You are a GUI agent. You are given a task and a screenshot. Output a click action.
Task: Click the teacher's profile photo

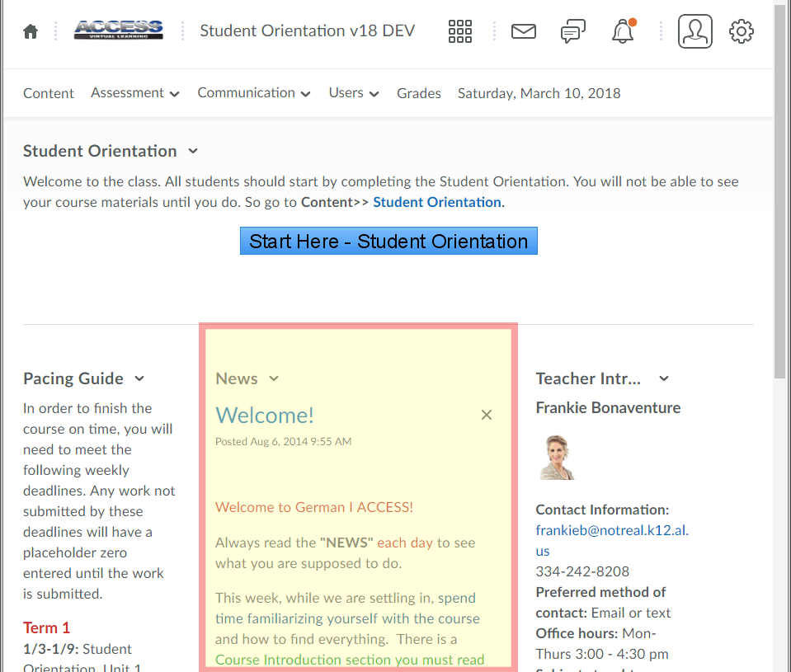click(557, 458)
